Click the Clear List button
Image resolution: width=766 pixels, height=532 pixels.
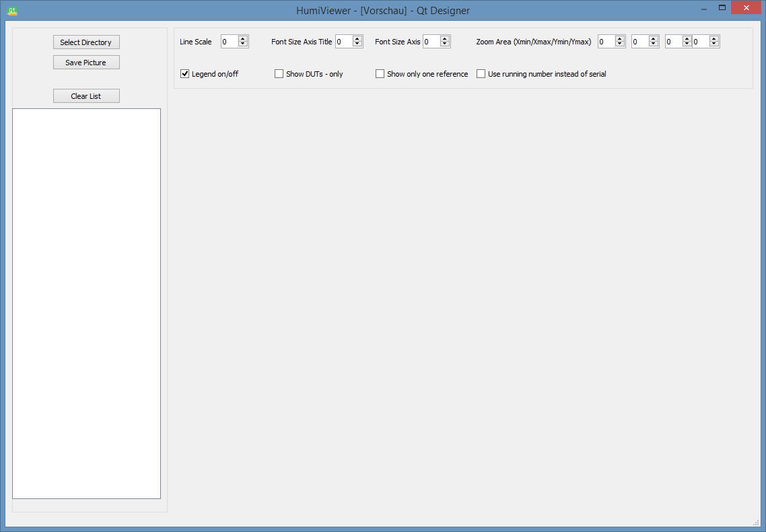pos(86,96)
